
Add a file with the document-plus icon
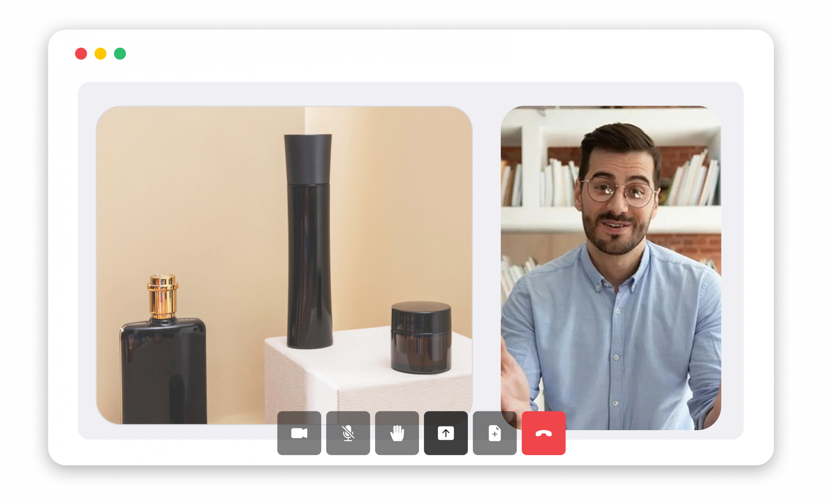494,433
